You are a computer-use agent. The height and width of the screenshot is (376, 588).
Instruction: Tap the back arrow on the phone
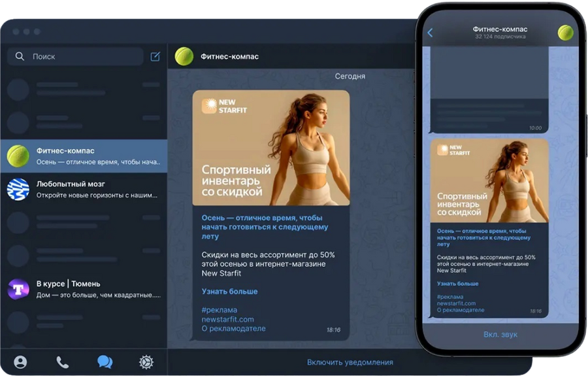click(430, 33)
